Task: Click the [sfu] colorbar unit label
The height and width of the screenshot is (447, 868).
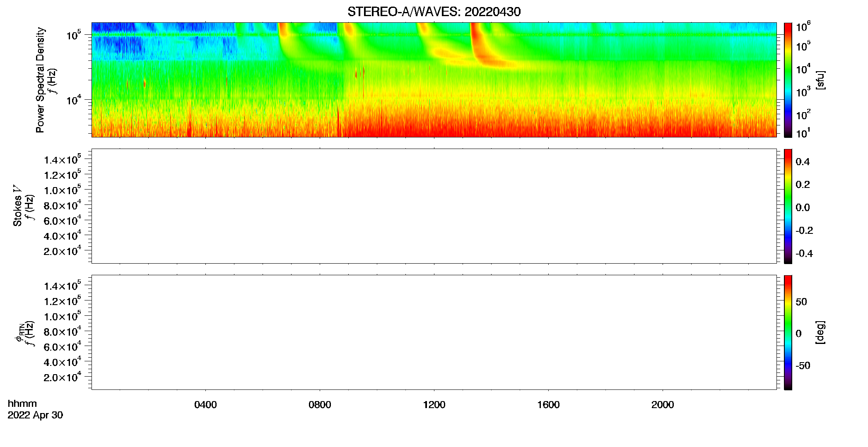Action: tap(820, 80)
